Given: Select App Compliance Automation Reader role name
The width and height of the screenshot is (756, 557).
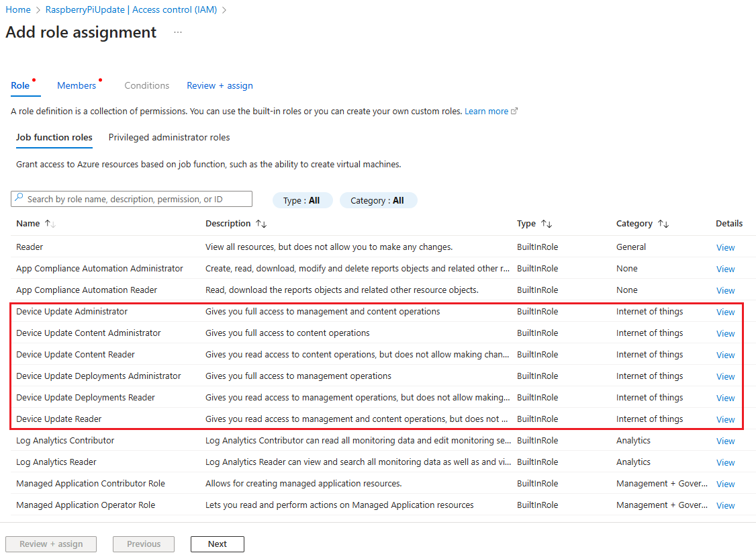Looking at the screenshot, I should pos(87,290).
